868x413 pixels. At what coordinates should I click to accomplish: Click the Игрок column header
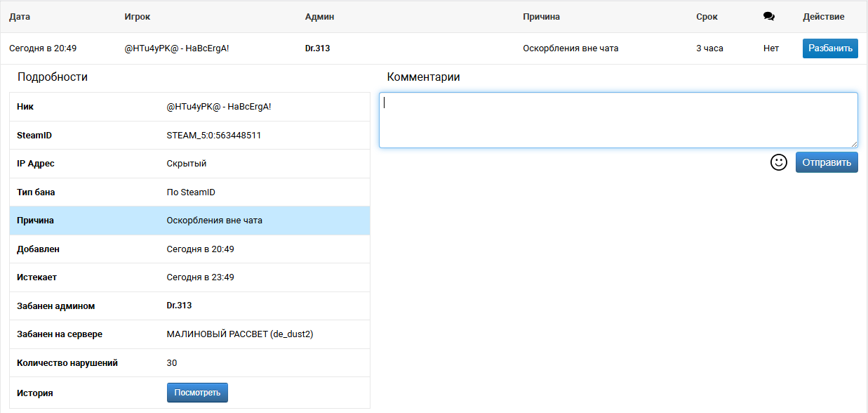coord(137,17)
